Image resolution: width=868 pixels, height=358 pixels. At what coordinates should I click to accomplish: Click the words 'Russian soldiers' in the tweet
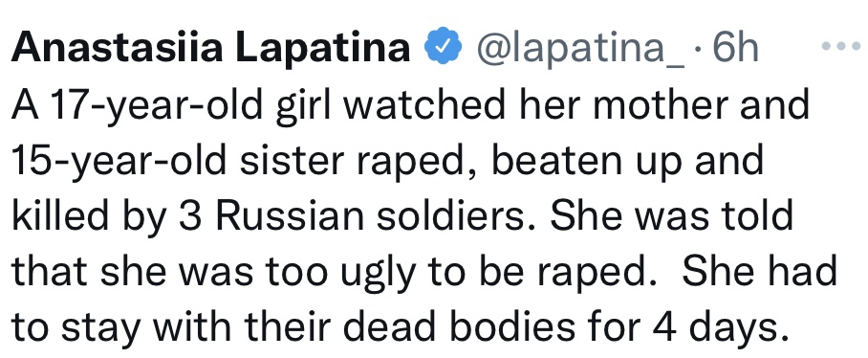coord(368,214)
